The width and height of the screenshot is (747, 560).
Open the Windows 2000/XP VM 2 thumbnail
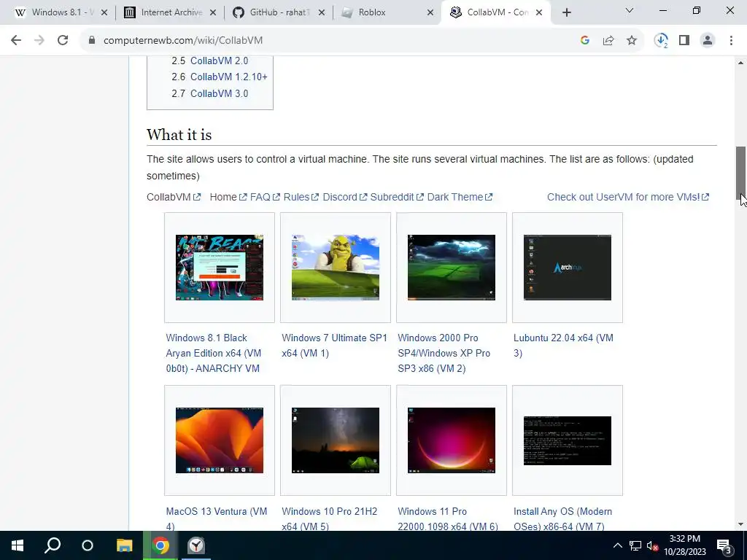click(451, 267)
